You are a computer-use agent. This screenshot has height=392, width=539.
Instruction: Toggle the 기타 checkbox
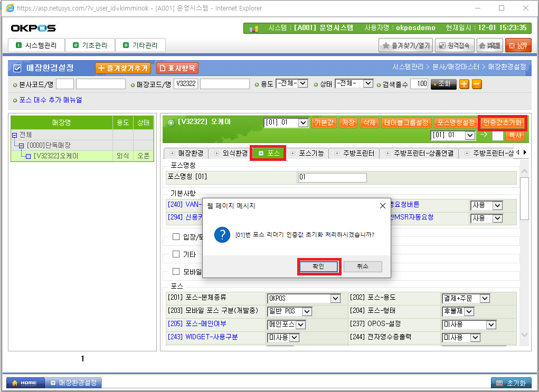[x=176, y=254]
